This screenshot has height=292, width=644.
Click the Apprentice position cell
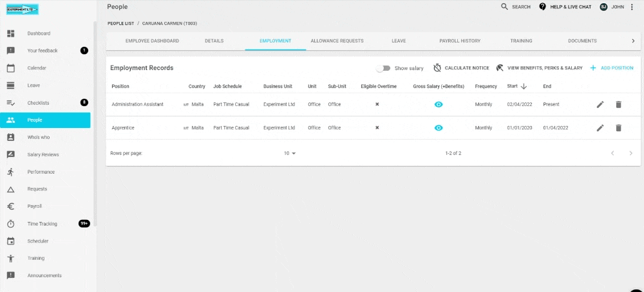tap(123, 128)
